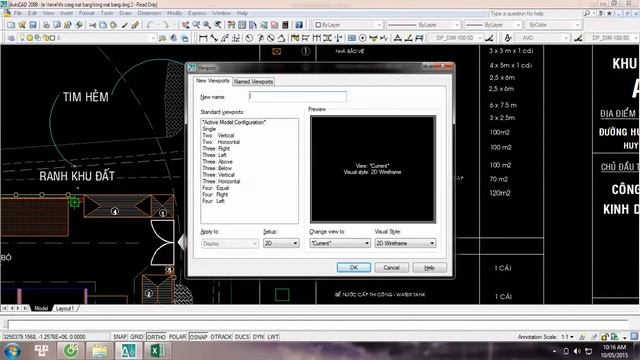Click the Diameter dimension icon
The image size is (640, 360).
tap(271, 38)
